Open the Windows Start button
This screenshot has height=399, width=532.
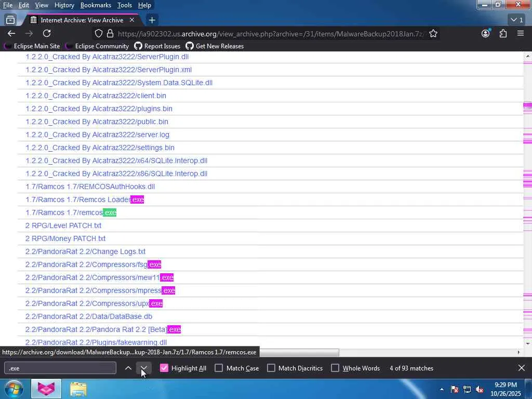(x=14, y=389)
